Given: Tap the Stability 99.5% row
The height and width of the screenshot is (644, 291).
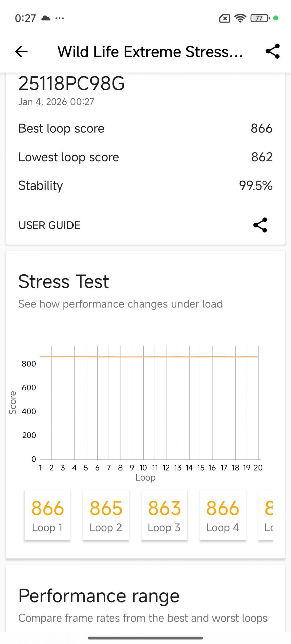Looking at the screenshot, I should 145,185.
